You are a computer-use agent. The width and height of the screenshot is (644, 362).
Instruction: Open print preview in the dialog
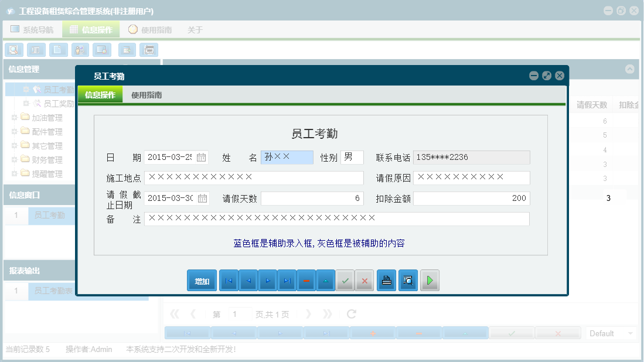(408, 280)
